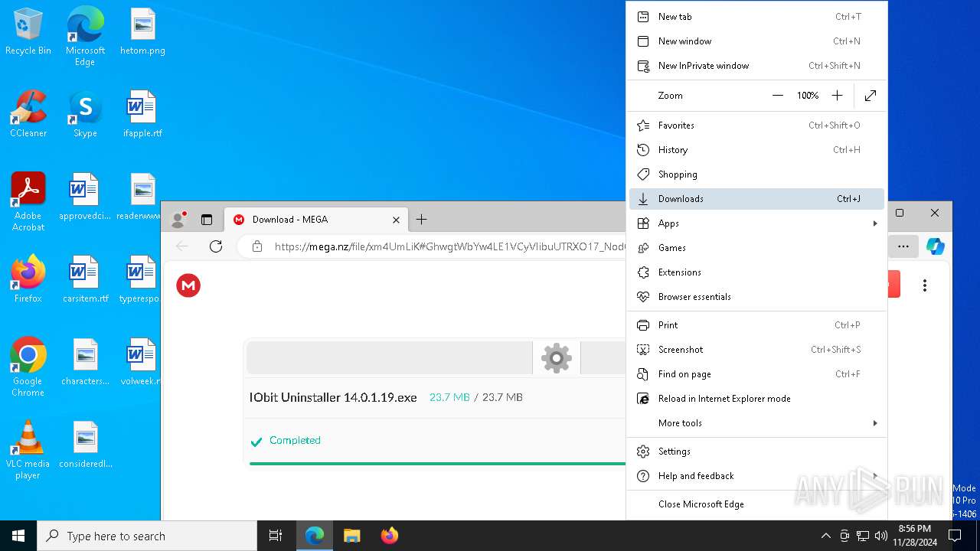Open Task View on the taskbar
The height and width of the screenshot is (551, 980).
point(276,536)
